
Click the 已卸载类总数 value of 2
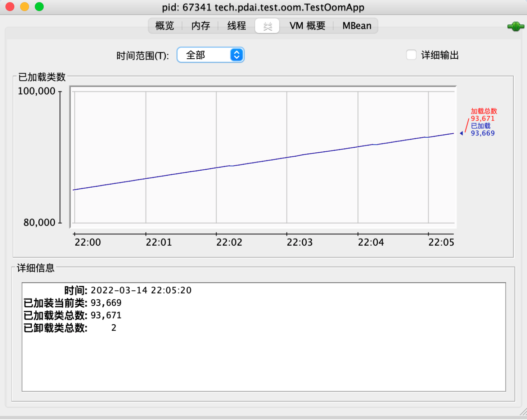pyautogui.click(x=113, y=328)
